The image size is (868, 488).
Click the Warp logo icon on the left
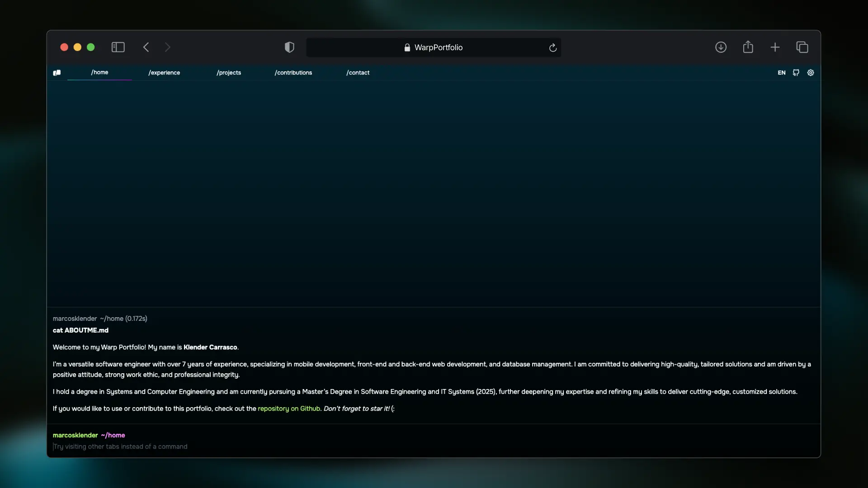point(57,72)
